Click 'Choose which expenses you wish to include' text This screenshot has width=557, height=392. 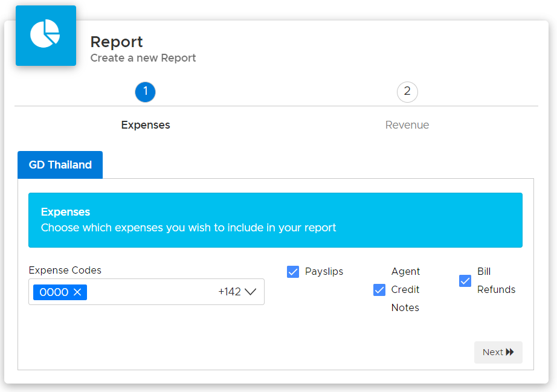click(188, 228)
